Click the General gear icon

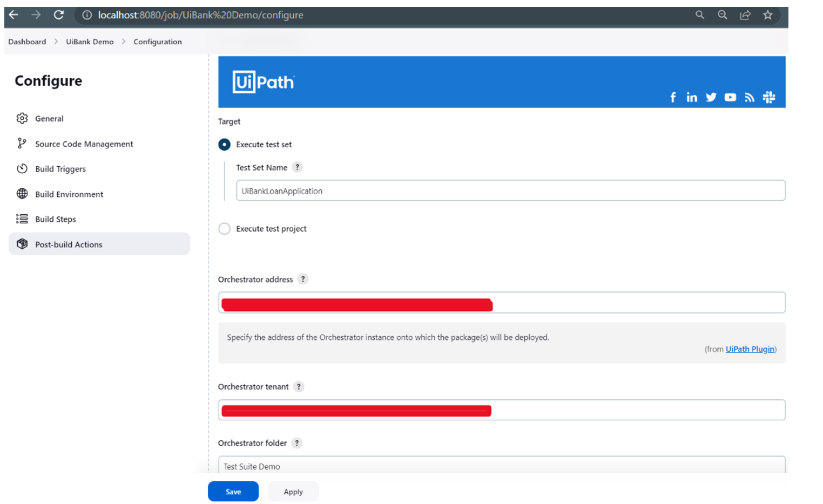tap(22, 118)
